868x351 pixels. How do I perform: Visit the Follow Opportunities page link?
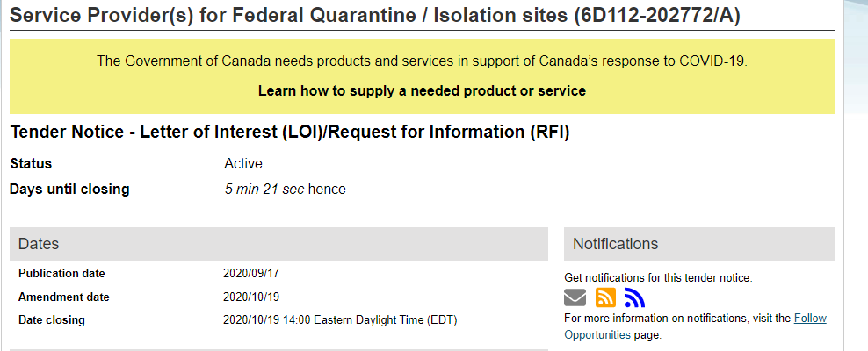[810, 319]
